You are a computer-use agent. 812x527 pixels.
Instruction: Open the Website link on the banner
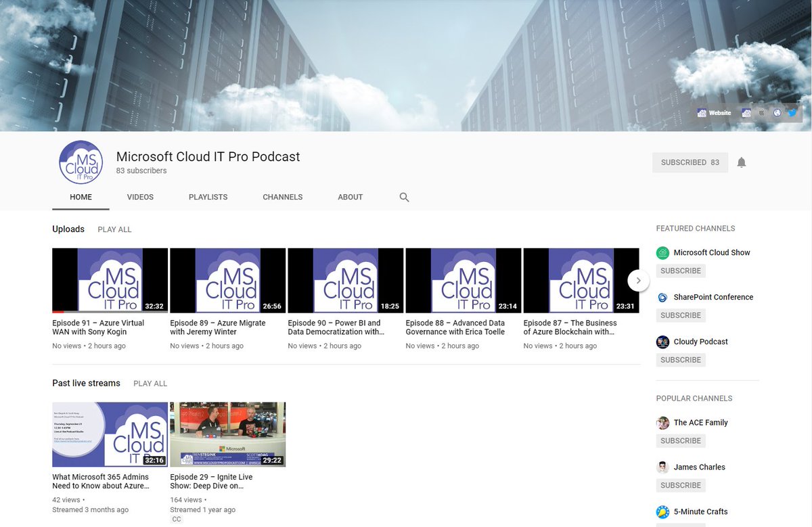click(719, 112)
